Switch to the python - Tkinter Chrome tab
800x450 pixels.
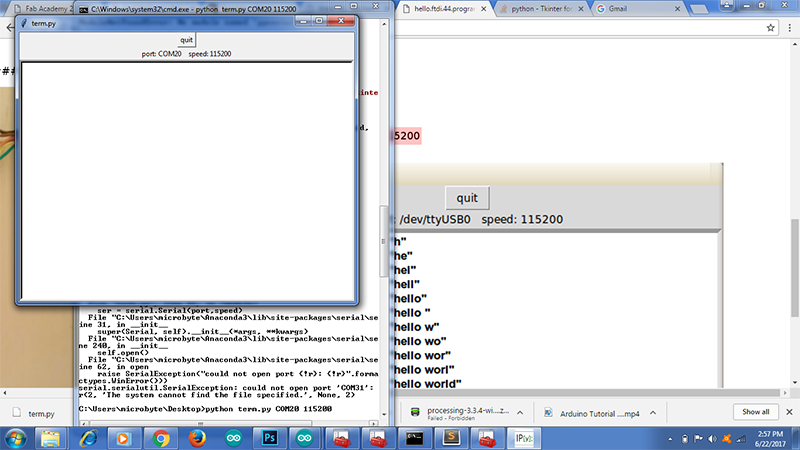(541, 9)
